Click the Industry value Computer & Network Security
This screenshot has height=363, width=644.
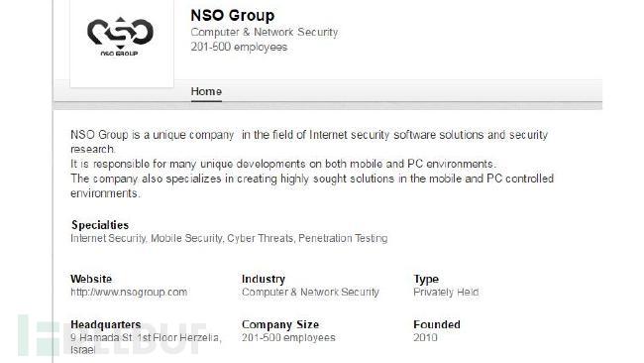click(x=310, y=293)
